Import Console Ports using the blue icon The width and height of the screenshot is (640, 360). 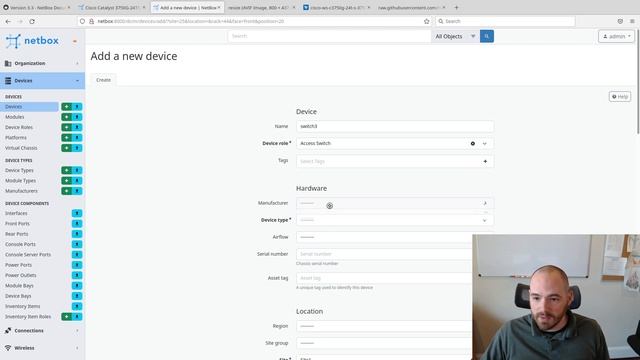(x=77, y=244)
